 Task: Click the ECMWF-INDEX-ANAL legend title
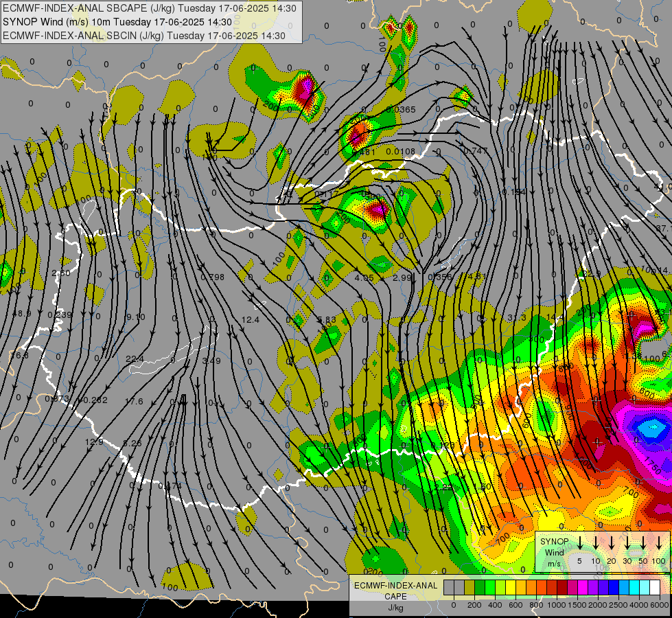[x=395, y=586]
